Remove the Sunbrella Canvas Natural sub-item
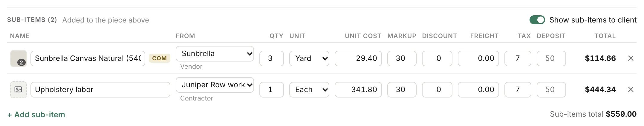Screen dimensions: 644x126 point(631,58)
